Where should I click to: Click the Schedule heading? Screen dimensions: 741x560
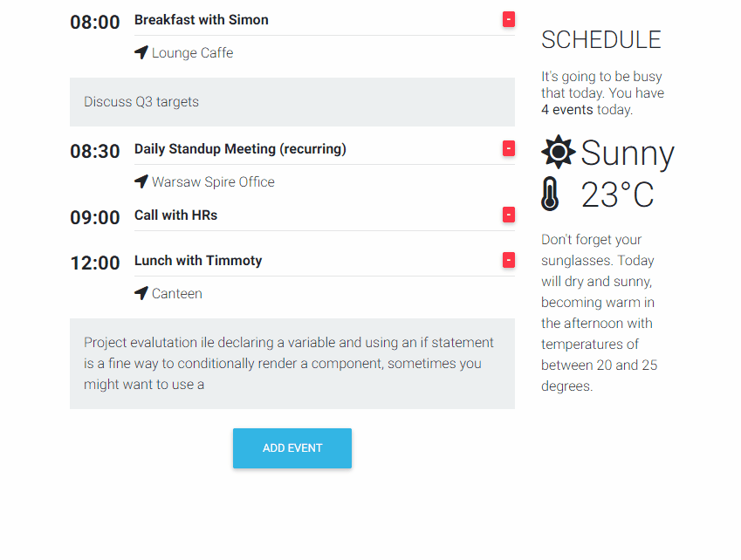click(x=601, y=39)
